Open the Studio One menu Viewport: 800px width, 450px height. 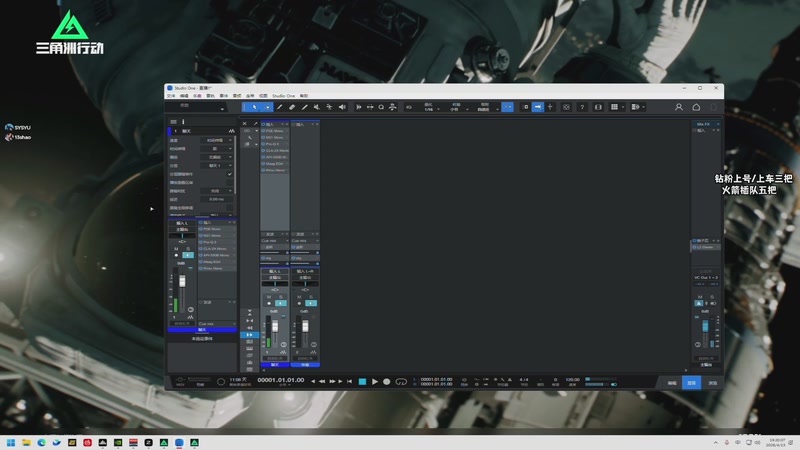click(x=284, y=95)
